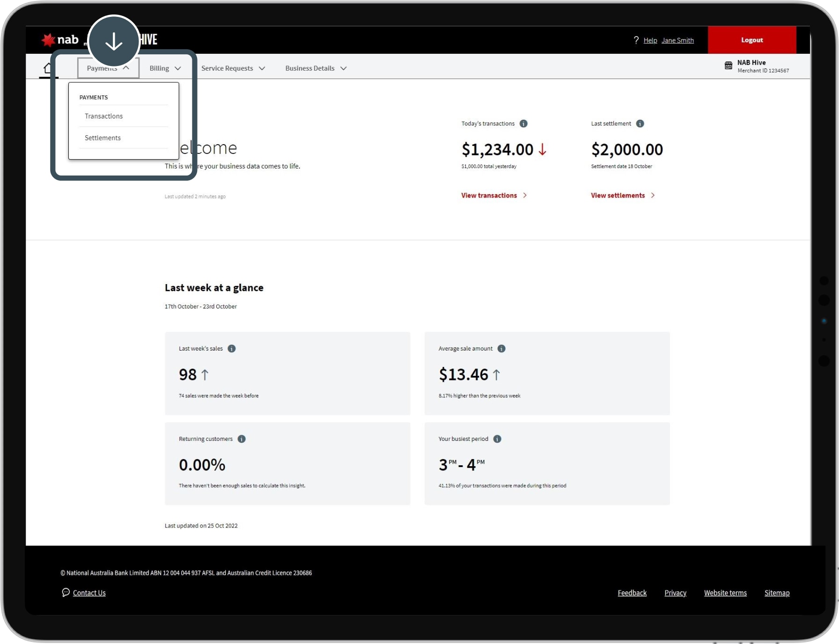
Task: Click info icon next to Today's transactions
Action: [x=523, y=124]
